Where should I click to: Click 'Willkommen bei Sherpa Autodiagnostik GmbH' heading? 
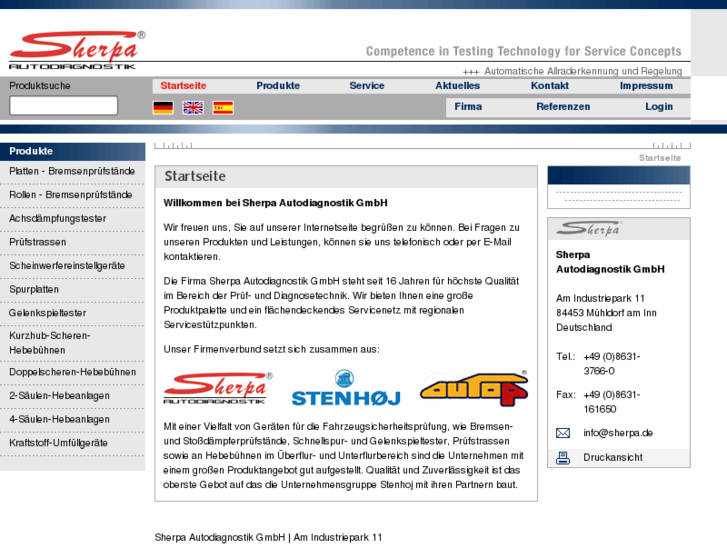pyautogui.click(x=275, y=203)
